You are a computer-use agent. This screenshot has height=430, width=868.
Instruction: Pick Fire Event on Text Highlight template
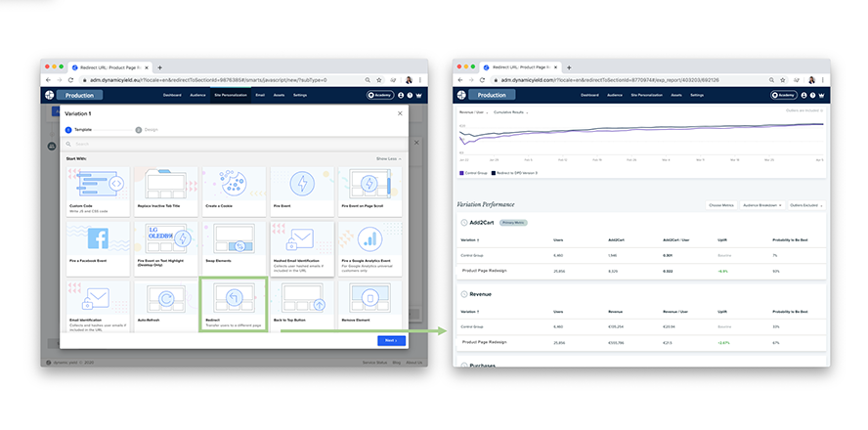[x=166, y=248]
